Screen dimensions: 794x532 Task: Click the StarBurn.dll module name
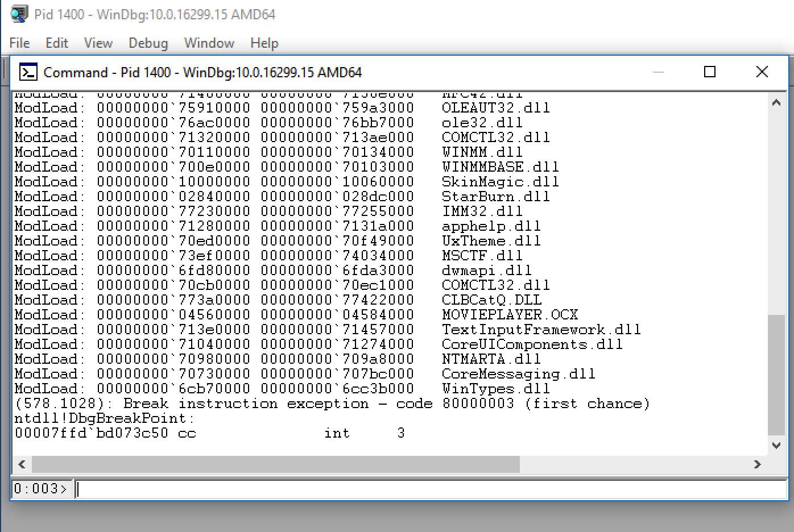click(x=496, y=197)
